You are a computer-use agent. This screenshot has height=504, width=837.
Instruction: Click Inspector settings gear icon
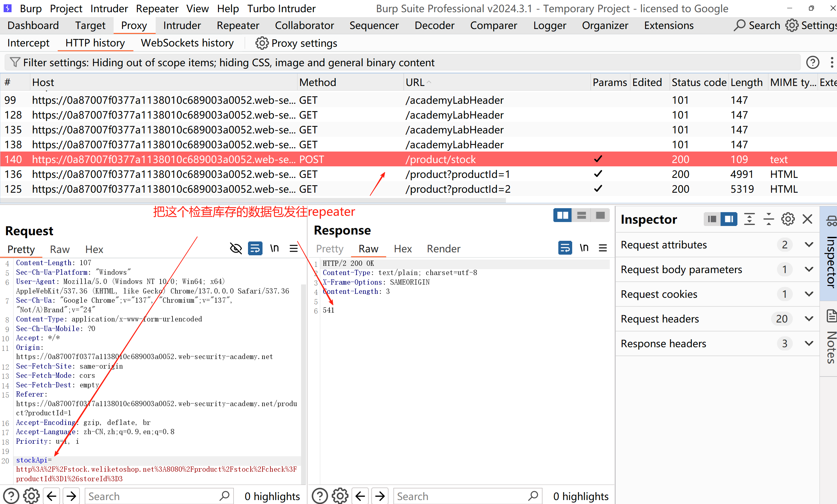click(x=788, y=219)
